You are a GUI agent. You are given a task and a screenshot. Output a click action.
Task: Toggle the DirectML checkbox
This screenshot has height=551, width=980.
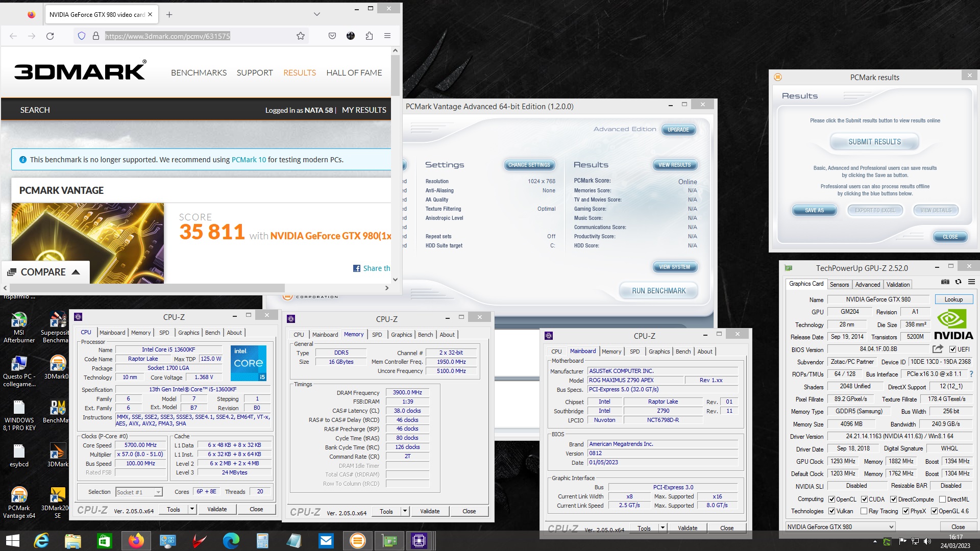[x=942, y=499]
